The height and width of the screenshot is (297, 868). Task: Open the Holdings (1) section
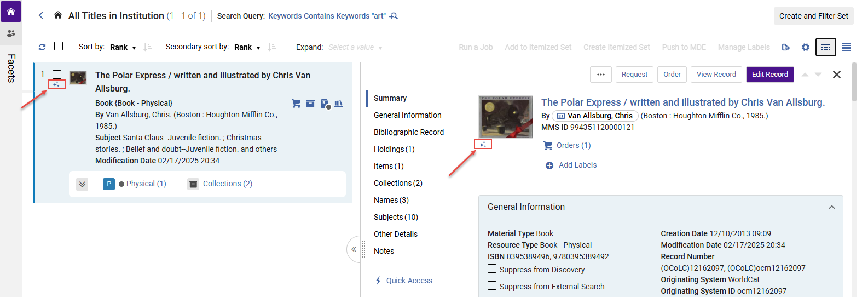click(394, 149)
